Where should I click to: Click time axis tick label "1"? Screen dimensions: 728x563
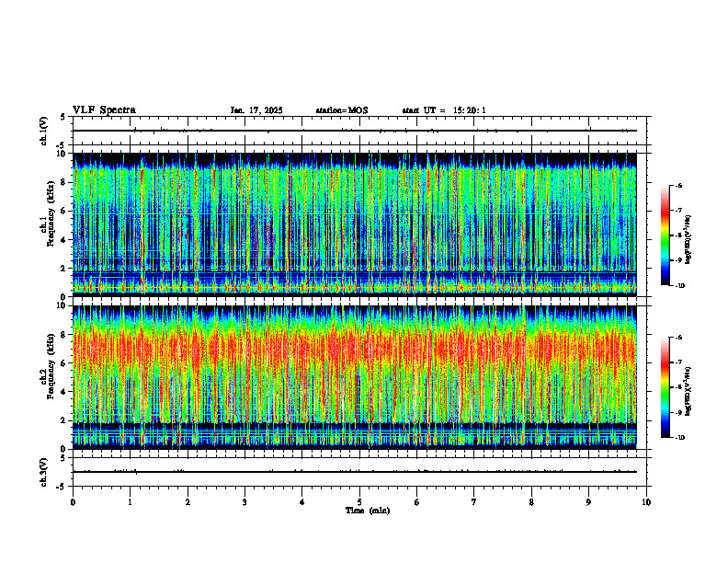click(130, 502)
